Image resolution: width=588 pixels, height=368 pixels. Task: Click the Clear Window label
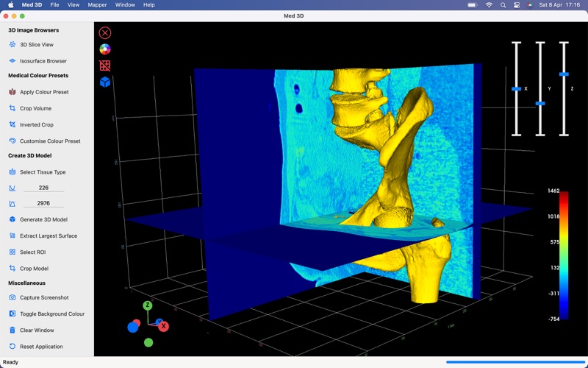37,330
